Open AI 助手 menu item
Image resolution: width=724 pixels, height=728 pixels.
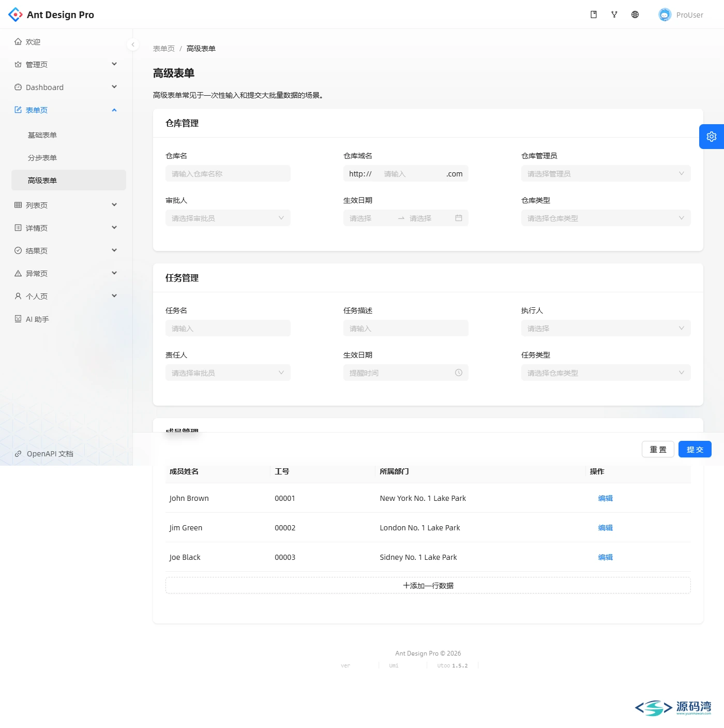pyautogui.click(x=69, y=319)
